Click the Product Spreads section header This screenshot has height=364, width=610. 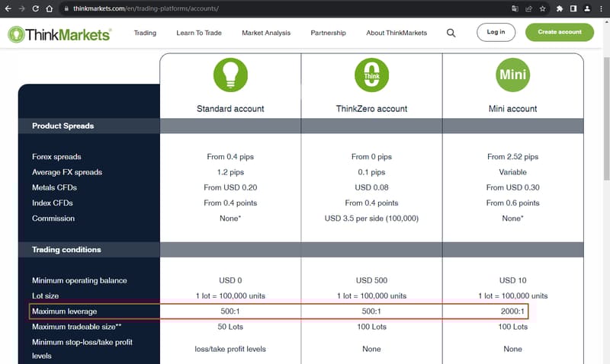[63, 126]
